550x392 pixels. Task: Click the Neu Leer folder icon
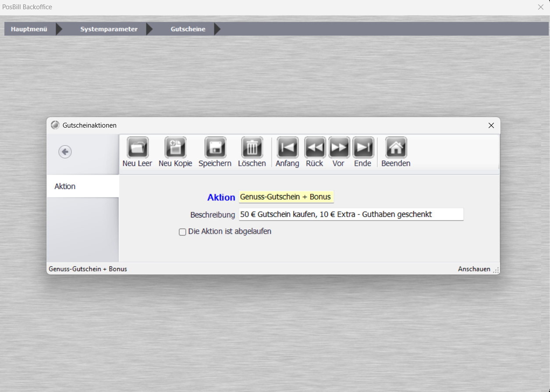point(138,148)
